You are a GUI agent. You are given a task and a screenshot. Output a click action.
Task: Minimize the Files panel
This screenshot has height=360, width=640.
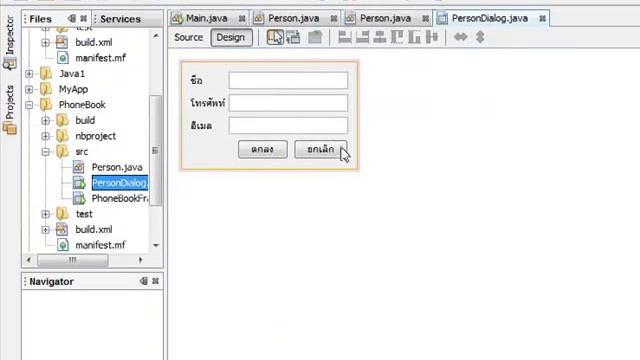72,18
